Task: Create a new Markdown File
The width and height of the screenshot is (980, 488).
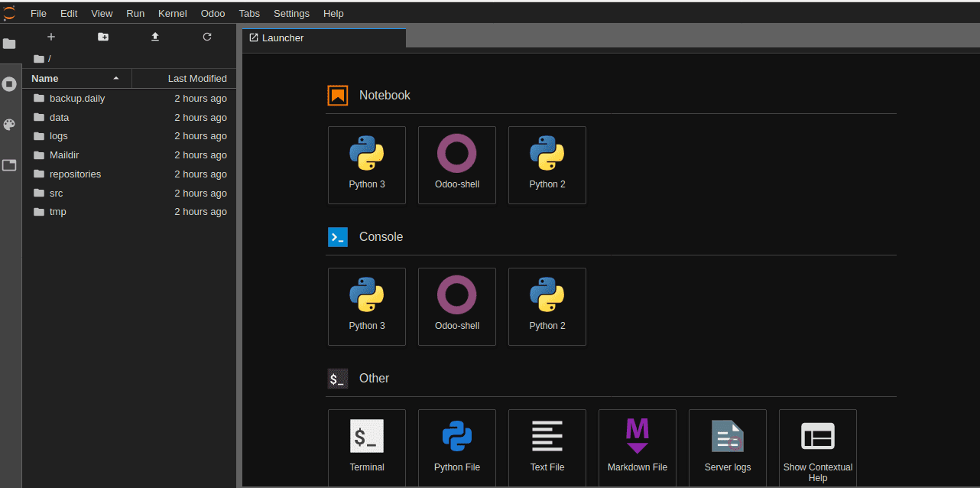Action: (638, 448)
